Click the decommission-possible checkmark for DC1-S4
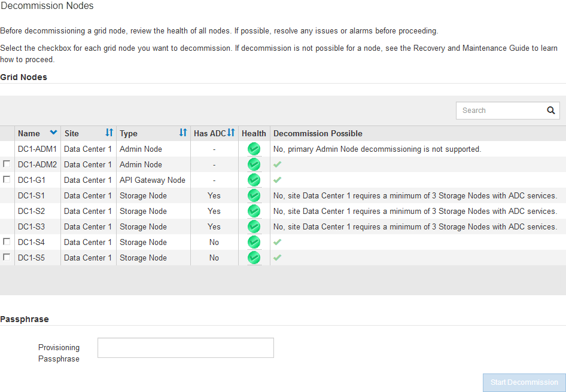The height and width of the screenshot is (392, 566). 278,242
